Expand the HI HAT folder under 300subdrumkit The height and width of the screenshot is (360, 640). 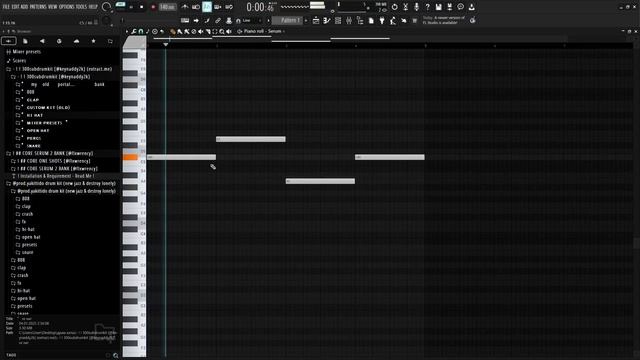coord(35,115)
